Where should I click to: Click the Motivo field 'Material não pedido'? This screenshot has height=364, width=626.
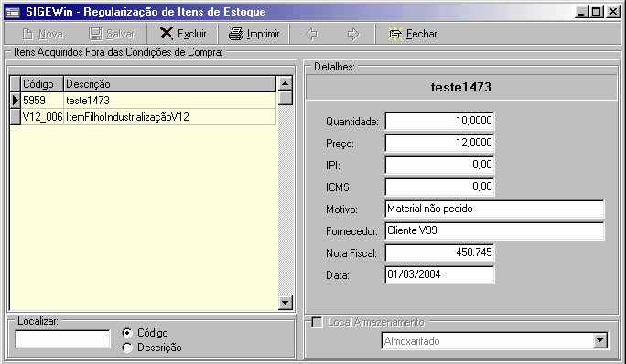point(494,209)
